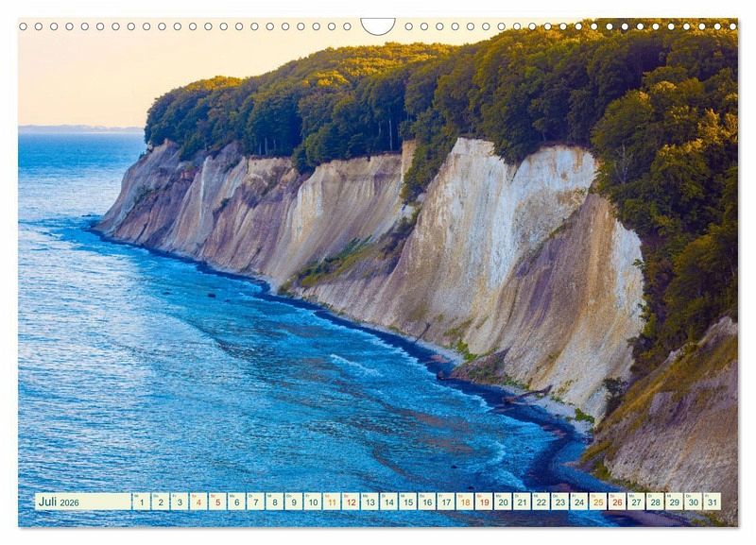Select day 31 in the date row
This screenshot has height=545, width=756.
[x=713, y=502]
